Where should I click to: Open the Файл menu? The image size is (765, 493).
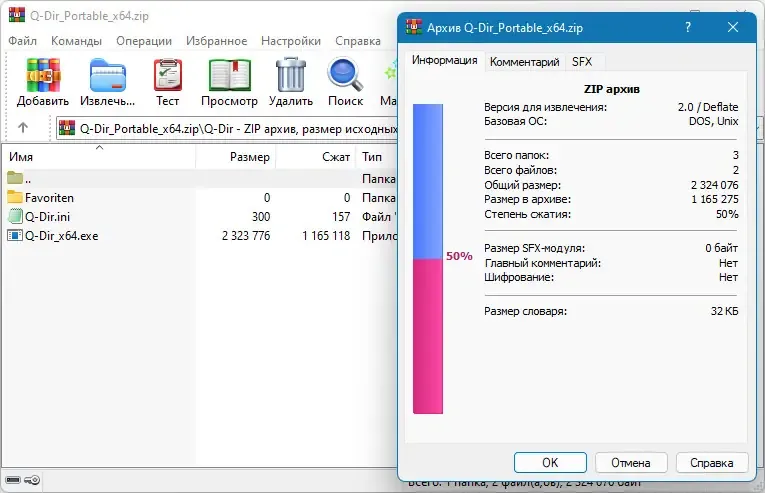(x=22, y=41)
